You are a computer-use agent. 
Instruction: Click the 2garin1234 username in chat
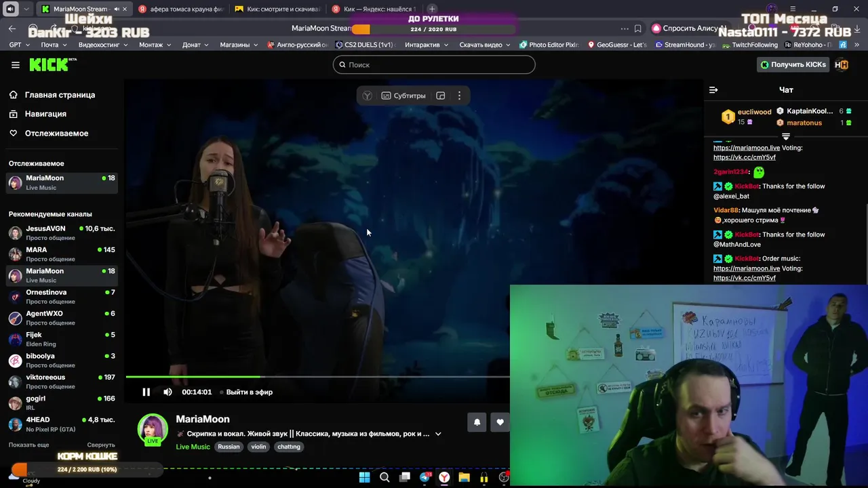[731, 172]
